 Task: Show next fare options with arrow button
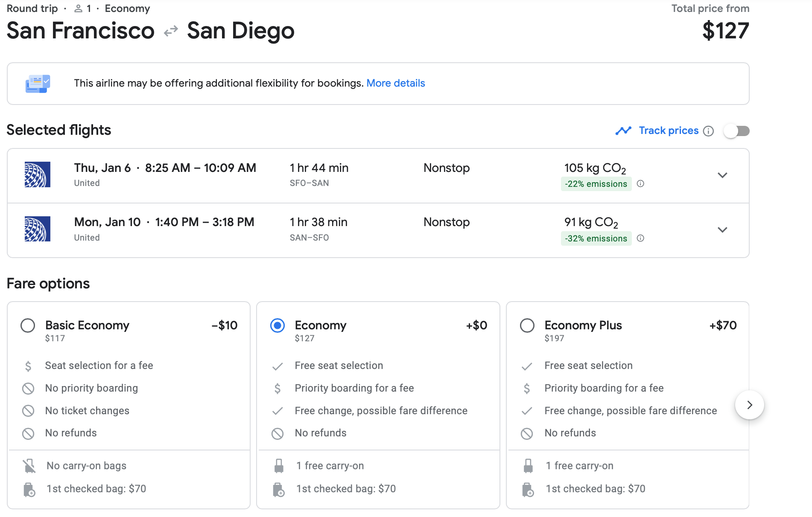pos(749,405)
